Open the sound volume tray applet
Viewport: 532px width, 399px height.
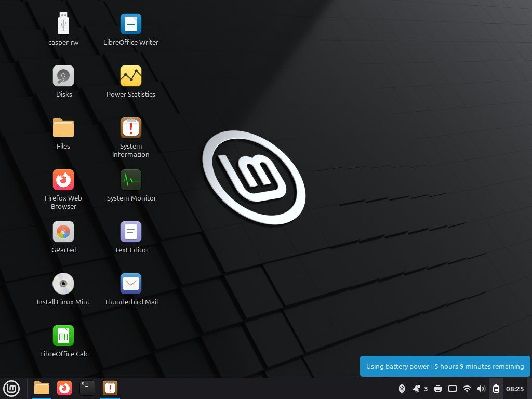coord(481,389)
